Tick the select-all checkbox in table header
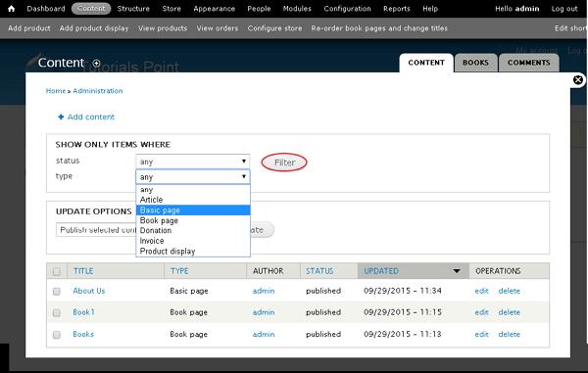This screenshot has width=588, height=373. click(x=57, y=271)
